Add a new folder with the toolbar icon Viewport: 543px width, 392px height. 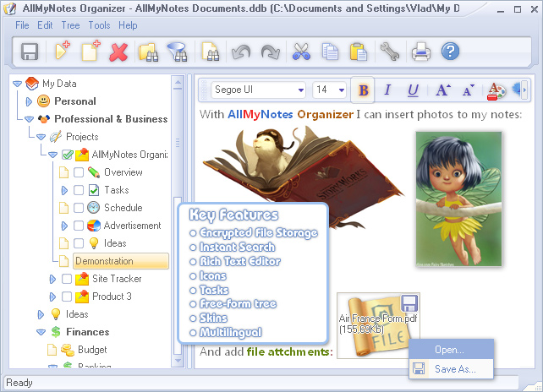(62, 52)
